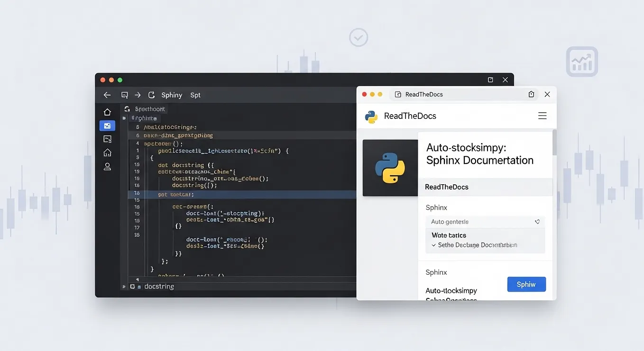This screenshot has width=644, height=351.
Task: Select the highlighted image panel icon in the sidebar
Action: pyautogui.click(x=107, y=125)
